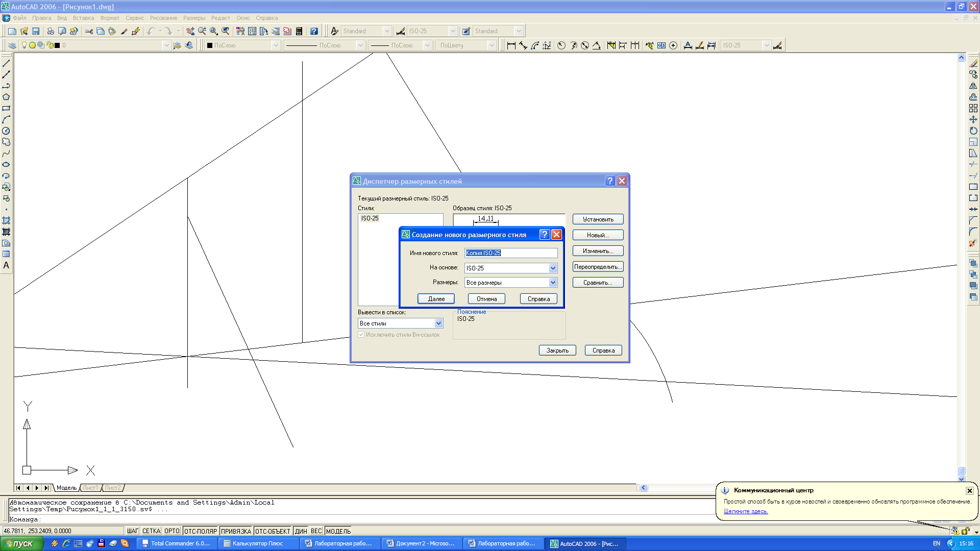980x551 pixels.
Task: Open the Layer Properties Manager icon
Action: [12, 45]
